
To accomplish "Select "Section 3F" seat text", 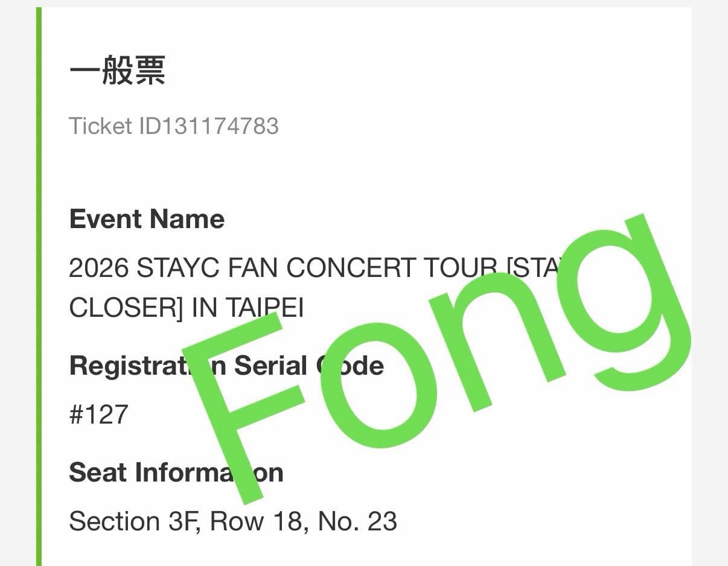I will [134, 521].
